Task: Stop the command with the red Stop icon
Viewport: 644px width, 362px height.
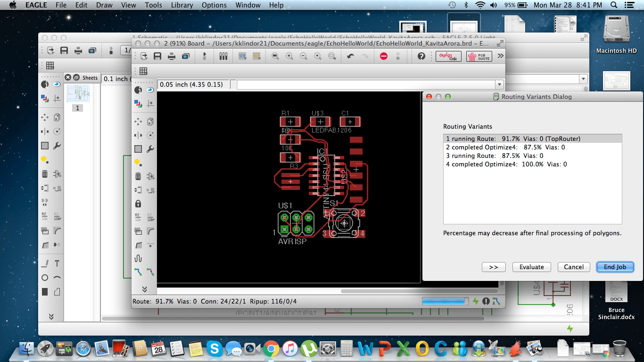Action: [x=384, y=56]
